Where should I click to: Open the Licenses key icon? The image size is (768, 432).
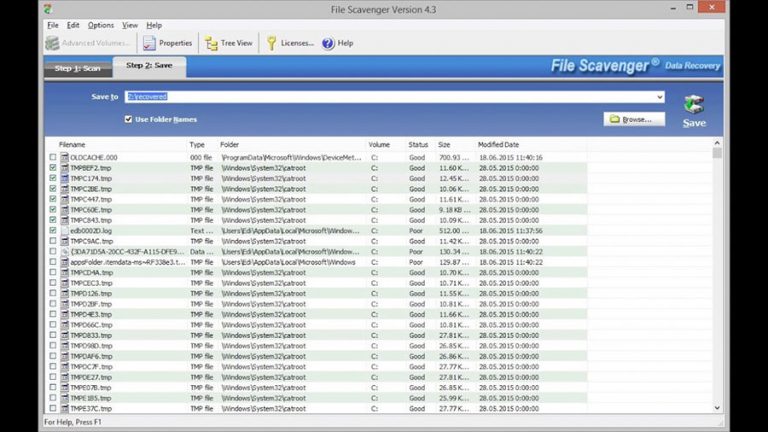(x=271, y=43)
